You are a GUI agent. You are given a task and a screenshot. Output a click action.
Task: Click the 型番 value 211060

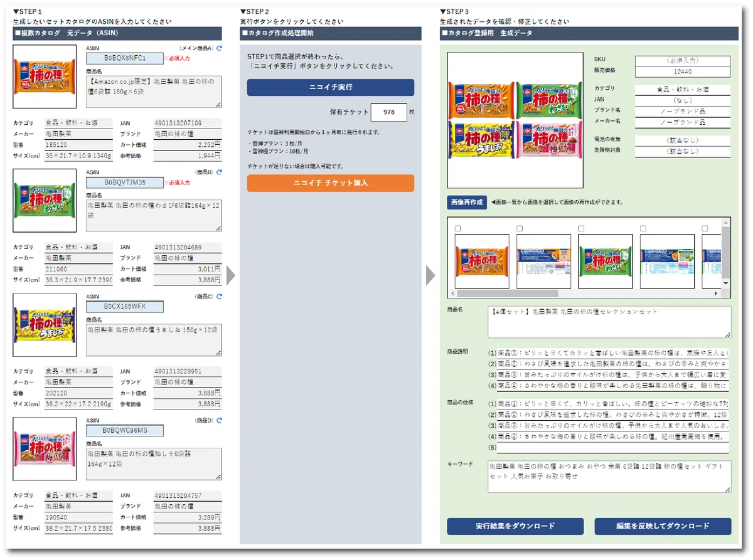click(x=78, y=268)
